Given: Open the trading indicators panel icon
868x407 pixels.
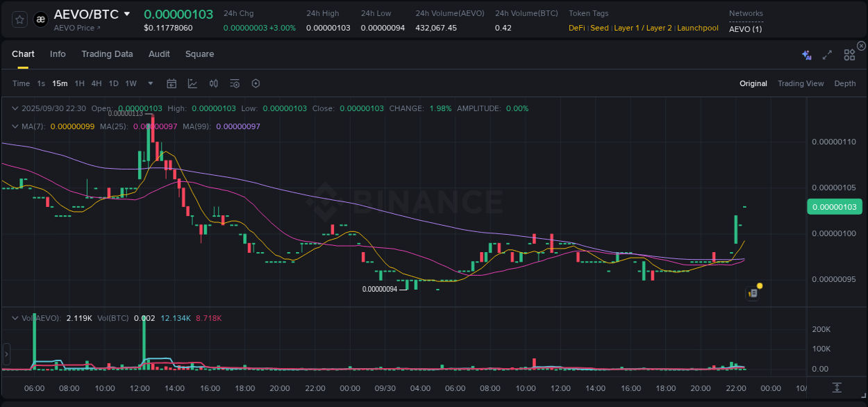Looking at the screenshot, I should click(x=213, y=83).
